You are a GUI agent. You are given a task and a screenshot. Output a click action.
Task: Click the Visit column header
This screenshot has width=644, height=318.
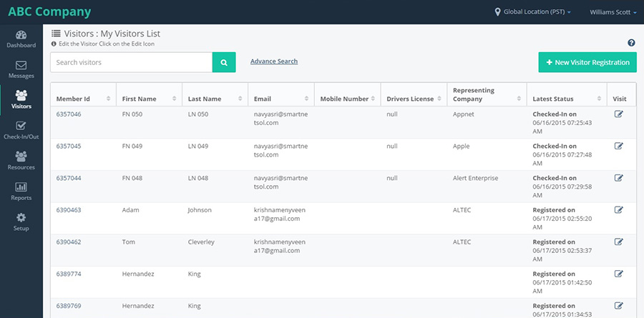click(620, 99)
